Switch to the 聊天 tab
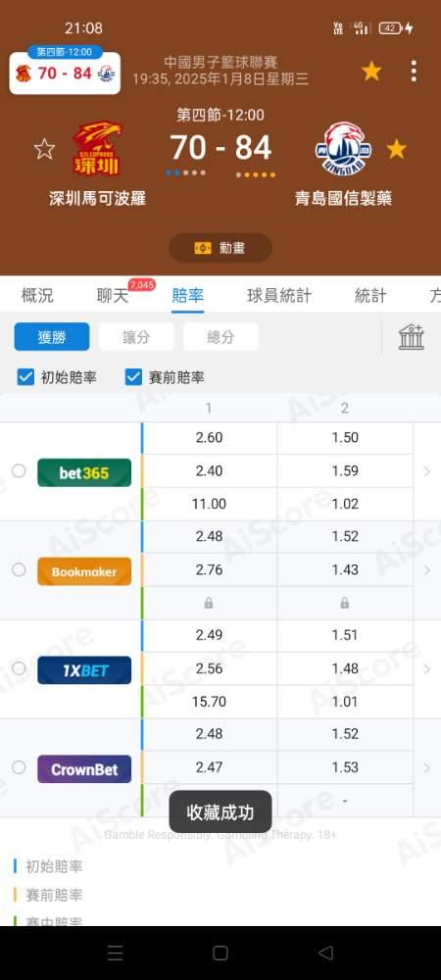 click(x=113, y=296)
